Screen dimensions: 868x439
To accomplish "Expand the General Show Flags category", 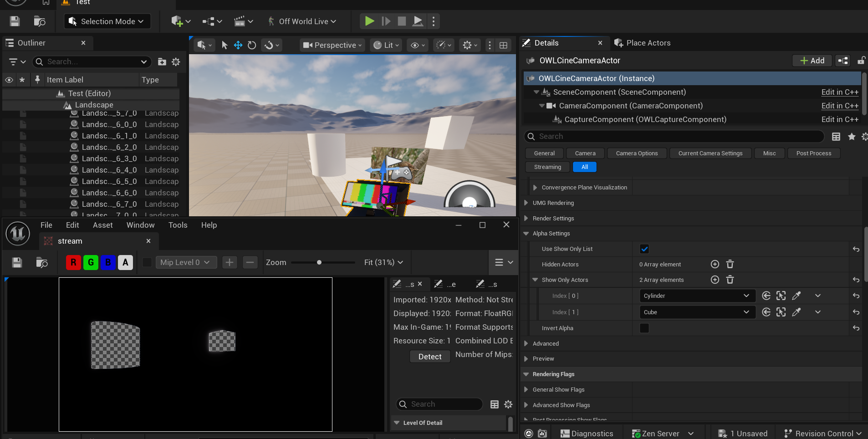I will [526, 390].
